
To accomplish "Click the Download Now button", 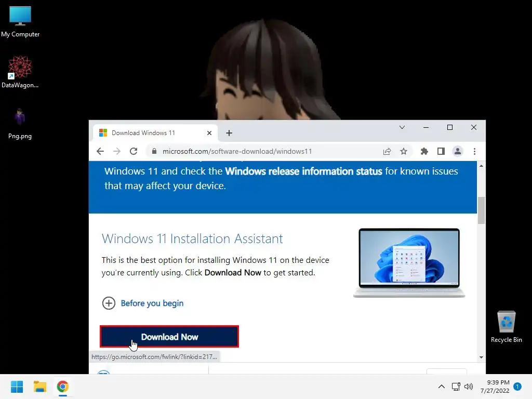I will 169,337.
